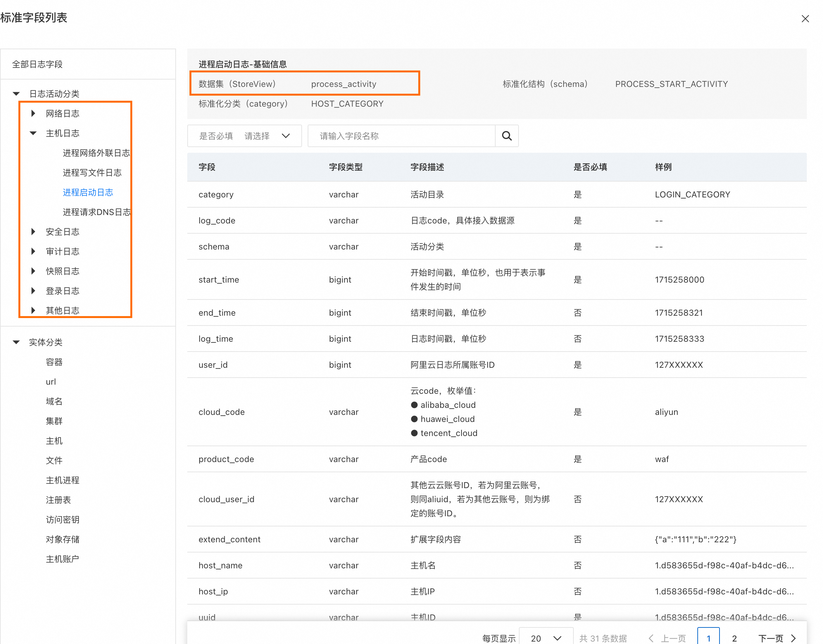Open the 主机进程 entity category
This screenshot has height=644, width=823.
tap(62, 480)
